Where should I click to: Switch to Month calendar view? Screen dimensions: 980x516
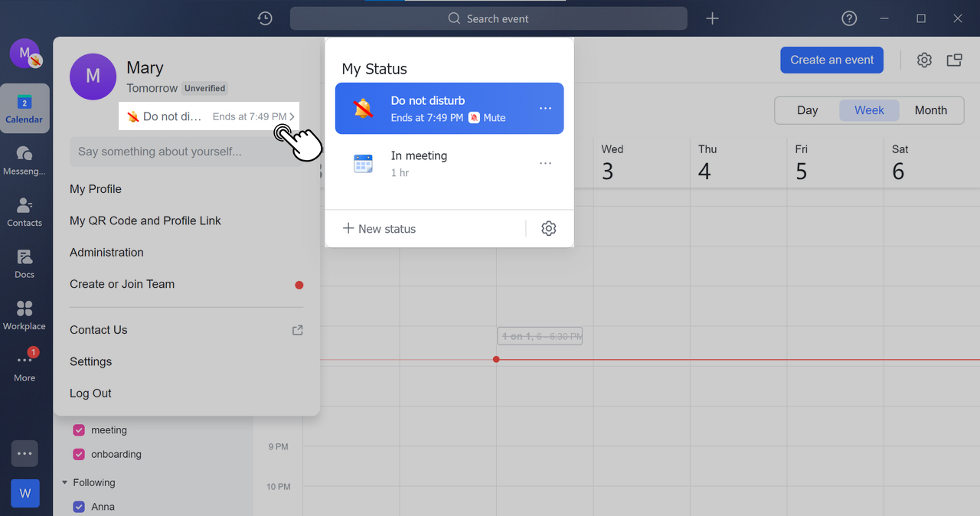[930, 109]
